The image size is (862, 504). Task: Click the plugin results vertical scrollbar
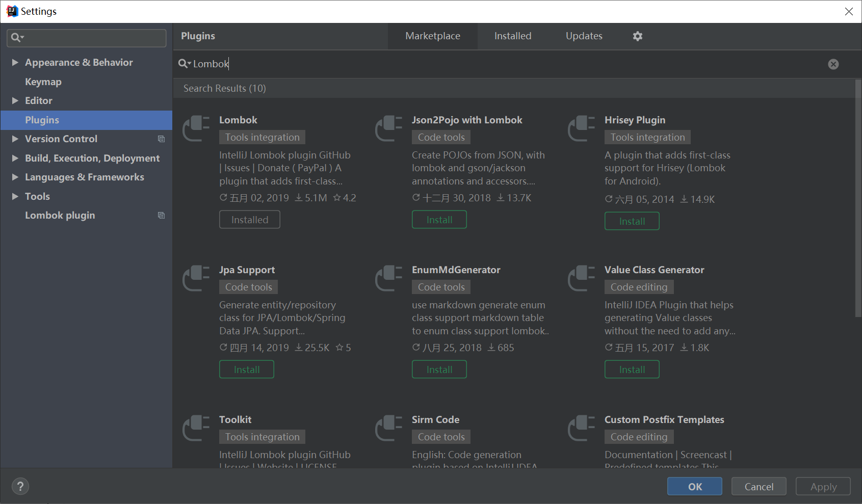point(858,199)
